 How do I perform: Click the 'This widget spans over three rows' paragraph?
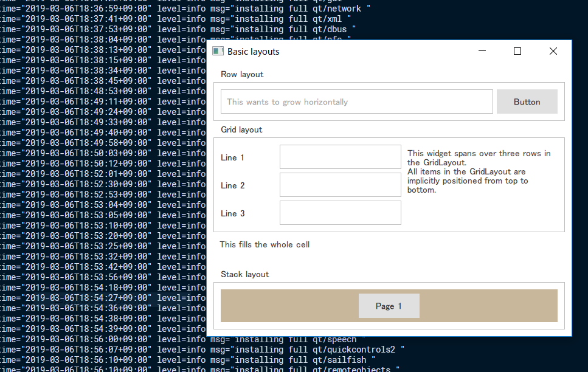click(x=479, y=171)
